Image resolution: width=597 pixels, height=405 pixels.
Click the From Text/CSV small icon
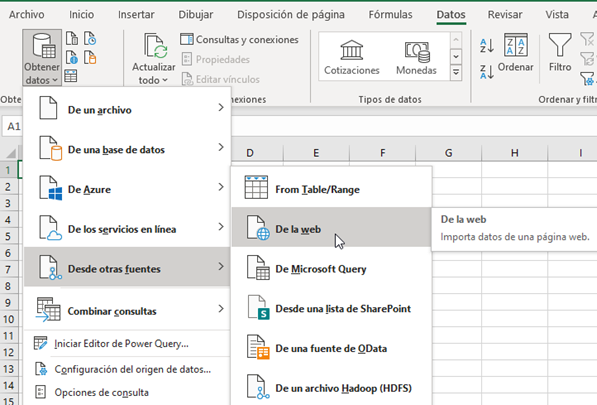point(72,38)
